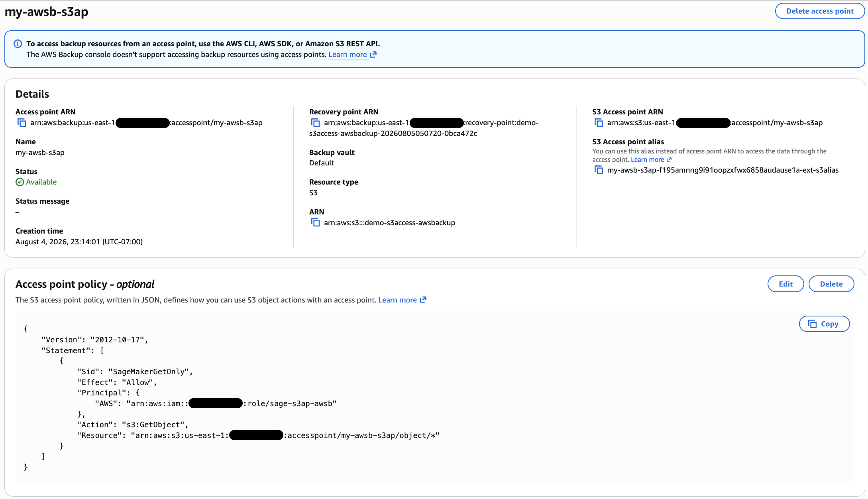Click the "Sid": "SageMakerGetOnly" policy line
This screenshot has height=499, width=868.
click(x=135, y=371)
